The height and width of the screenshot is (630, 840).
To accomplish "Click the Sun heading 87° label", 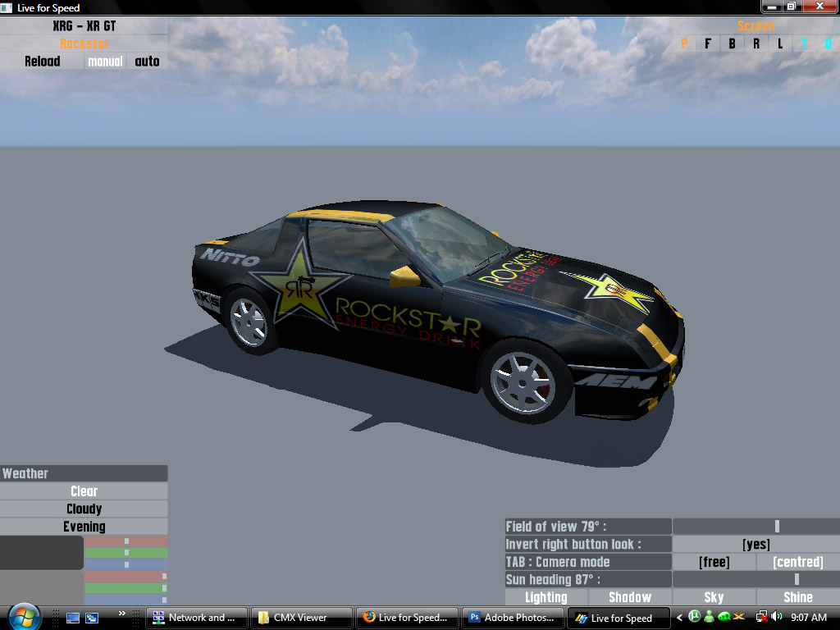I will [588, 579].
